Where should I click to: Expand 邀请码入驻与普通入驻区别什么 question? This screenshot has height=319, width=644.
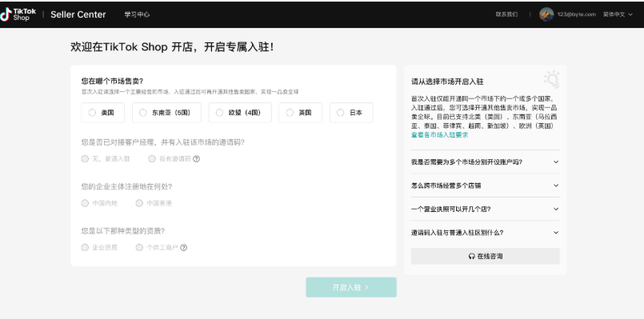click(485, 233)
